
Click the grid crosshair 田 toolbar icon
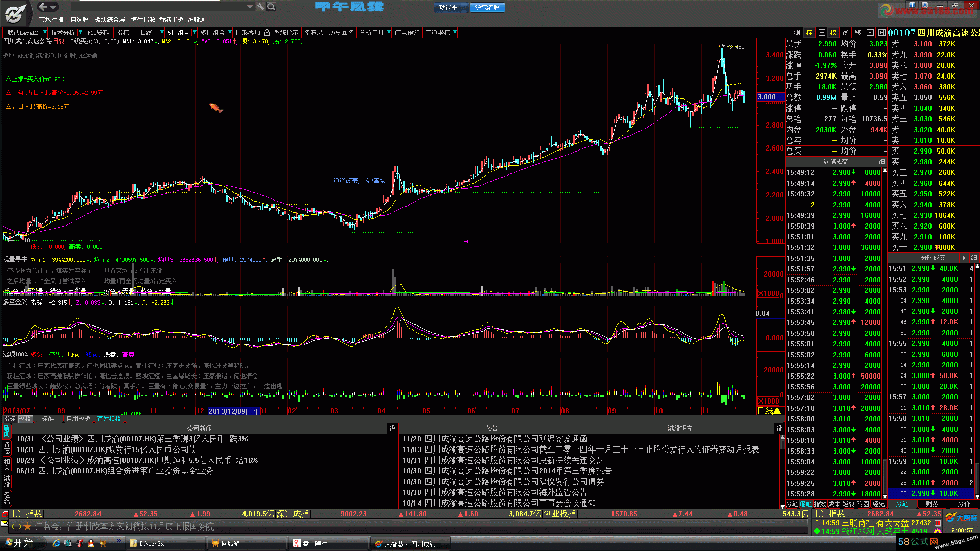coord(821,32)
